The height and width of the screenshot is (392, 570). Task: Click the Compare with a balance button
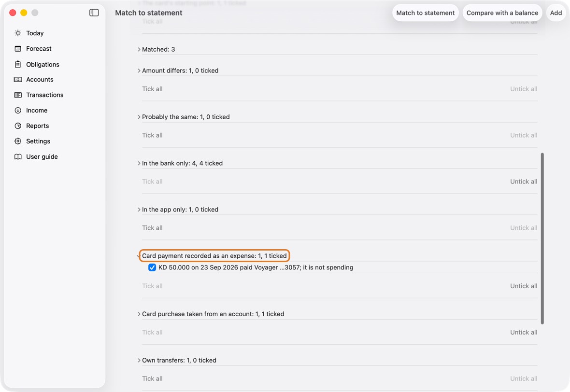coord(502,13)
